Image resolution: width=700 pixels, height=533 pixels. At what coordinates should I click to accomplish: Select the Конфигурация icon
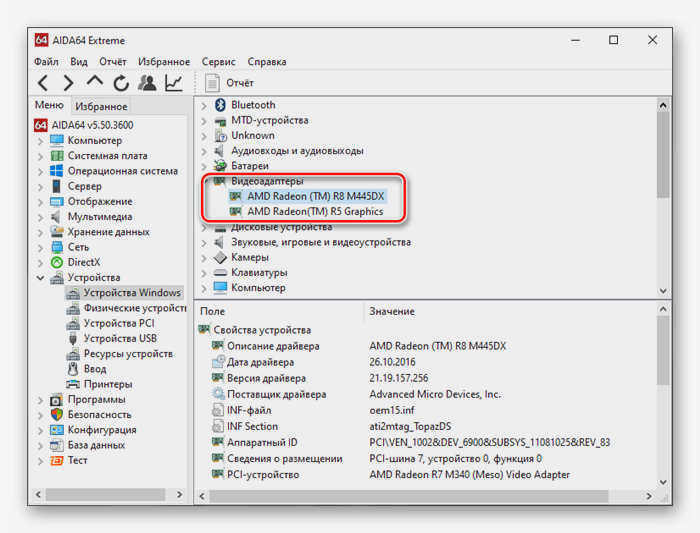(57, 430)
